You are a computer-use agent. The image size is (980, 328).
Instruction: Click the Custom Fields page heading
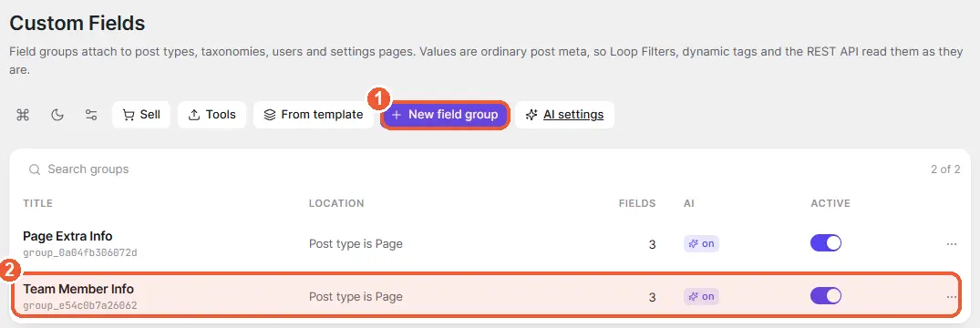click(x=77, y=23)
